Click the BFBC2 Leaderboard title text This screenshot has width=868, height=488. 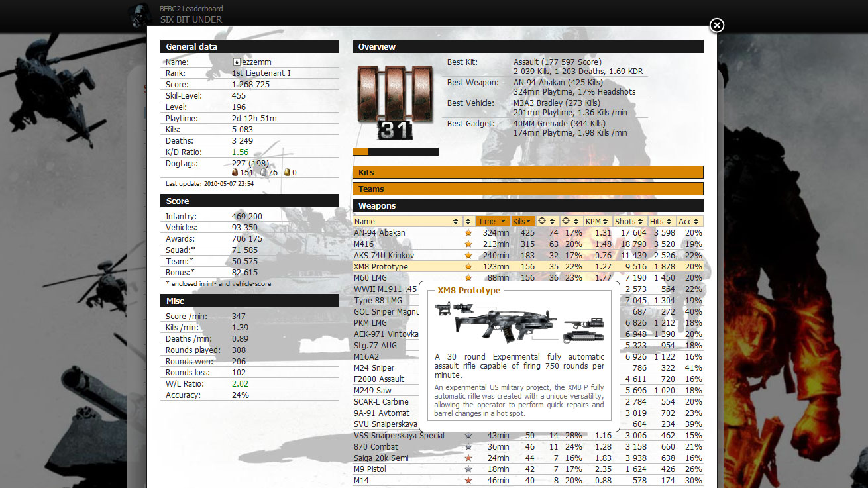tap(191, 9)
